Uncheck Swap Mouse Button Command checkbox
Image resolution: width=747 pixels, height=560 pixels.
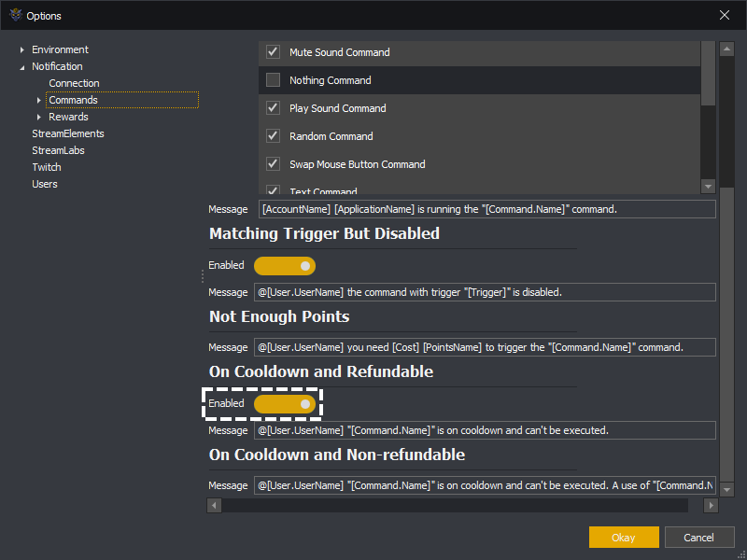[x=273, y=164]
